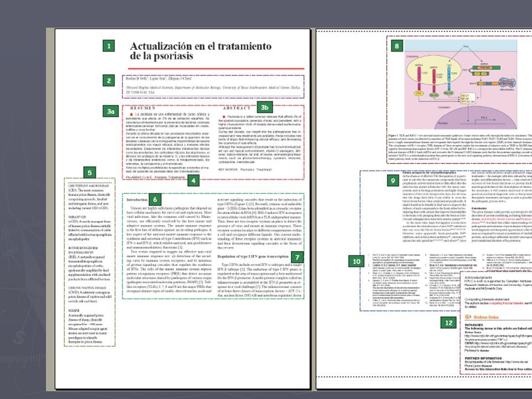Screen dimensions: 532x399
Task: Click the "Regulation of type I IFN gene transcription" heading
Action: pos(253,257)
